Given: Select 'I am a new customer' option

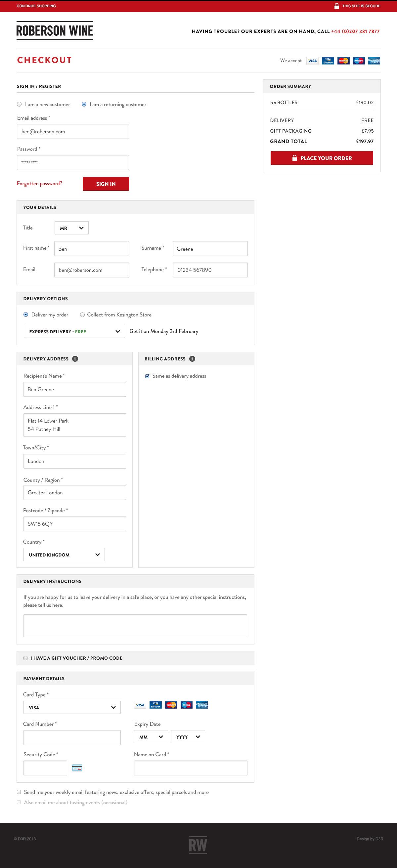Looking at the screenshot, I should (20, 104).
